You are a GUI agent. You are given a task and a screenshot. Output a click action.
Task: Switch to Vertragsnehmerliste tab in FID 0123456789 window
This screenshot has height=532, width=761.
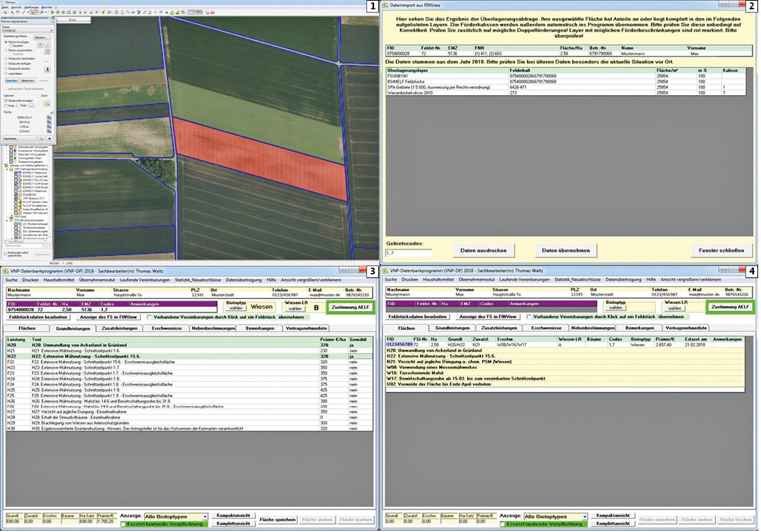pyautogui.click(x=686, y=328)
